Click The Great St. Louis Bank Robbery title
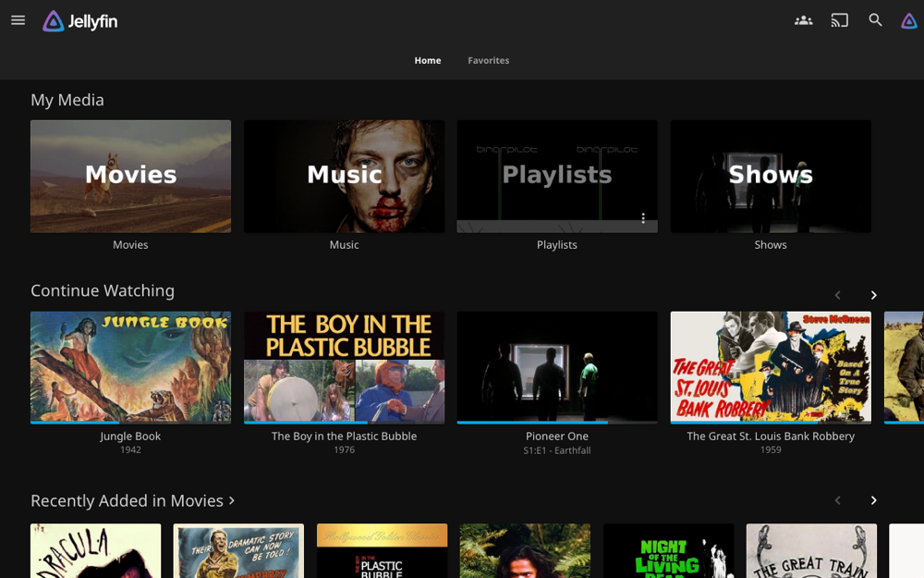Image resolution: width=924 pixels, height=578 pixels. 771,437
